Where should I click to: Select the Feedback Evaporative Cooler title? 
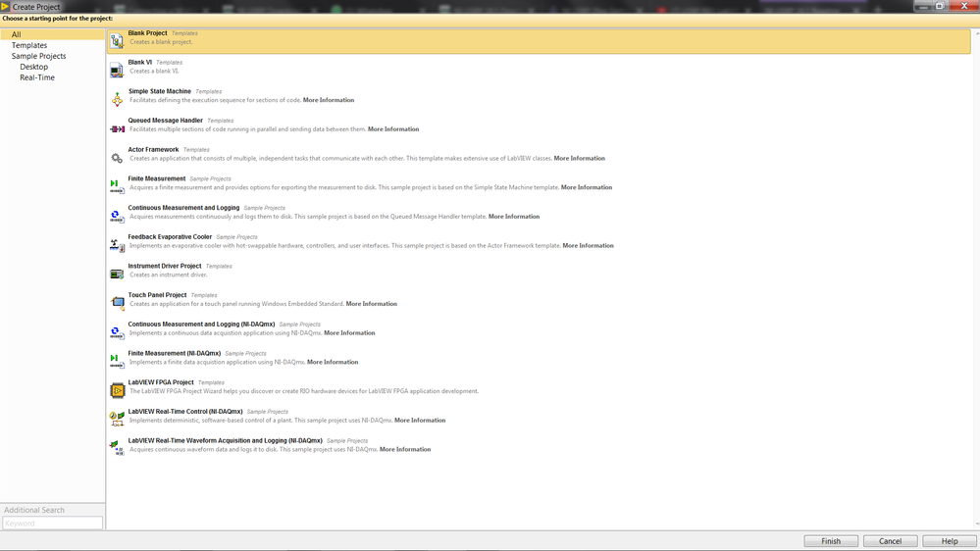pyautogui.click(x=170, y=236)
